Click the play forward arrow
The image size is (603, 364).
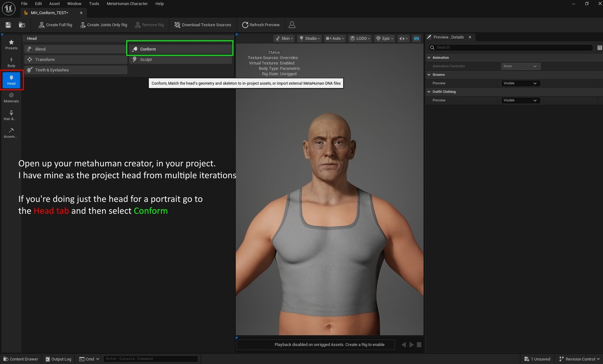coord(412,344)
